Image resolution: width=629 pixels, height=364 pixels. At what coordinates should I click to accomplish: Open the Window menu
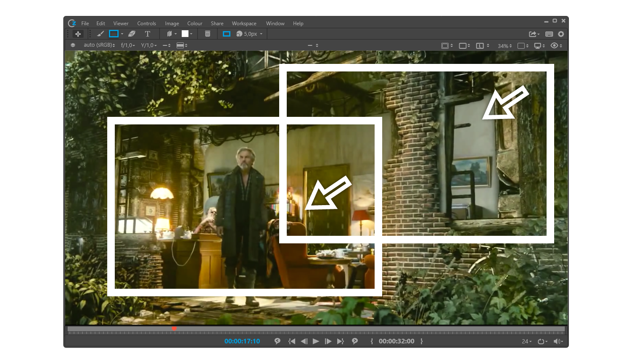coord(275,24)
